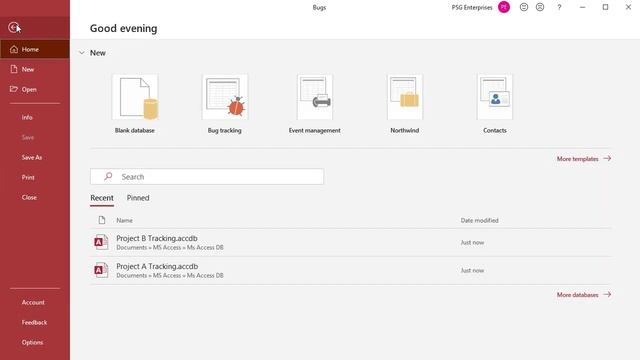Open Help via question mark icon

click(x=560, y=7)
